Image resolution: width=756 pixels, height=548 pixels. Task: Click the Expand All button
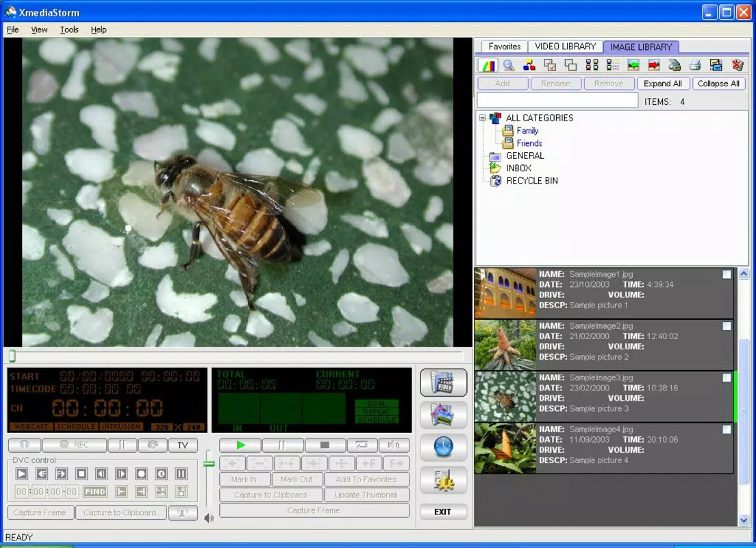[x=663, y=84]
